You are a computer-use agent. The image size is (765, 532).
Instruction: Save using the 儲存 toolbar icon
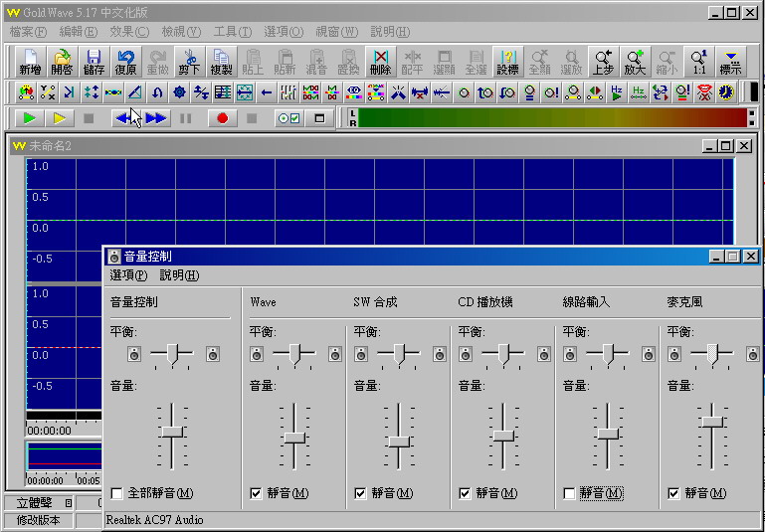[94, 63]
